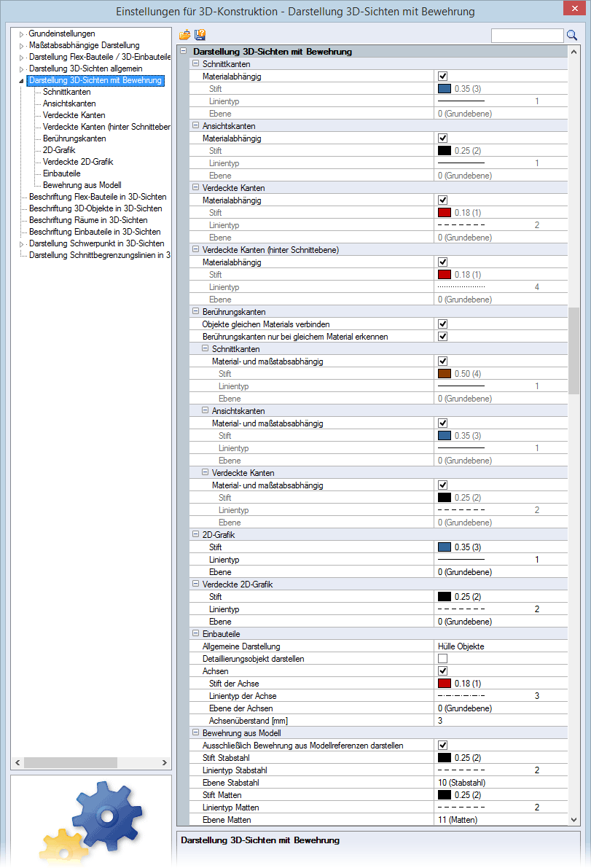591x868 pixels.
Task: Select Einbauteile tree item
Action: [61, 173]
